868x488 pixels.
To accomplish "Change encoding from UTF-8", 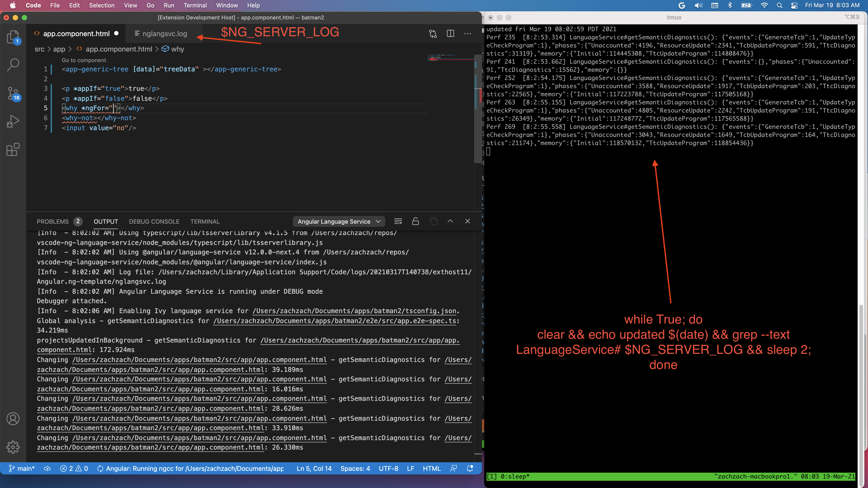I will [x=389, y=469].
